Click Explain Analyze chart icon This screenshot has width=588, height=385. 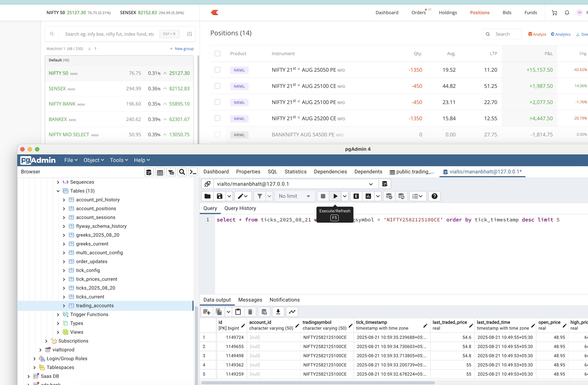[368, 196]
